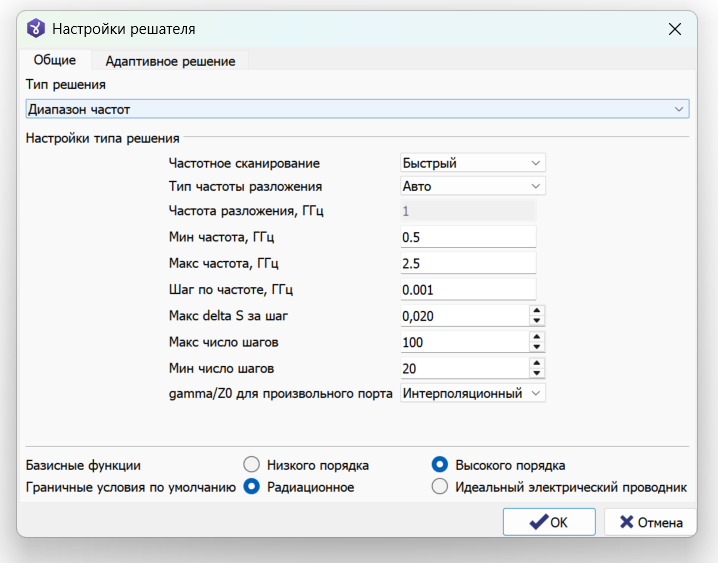Viewport: 718px width, 563px height.
Task: Open Тип частоты разложения dropdown
Action: pyautogui.click(x=473, y=186)
